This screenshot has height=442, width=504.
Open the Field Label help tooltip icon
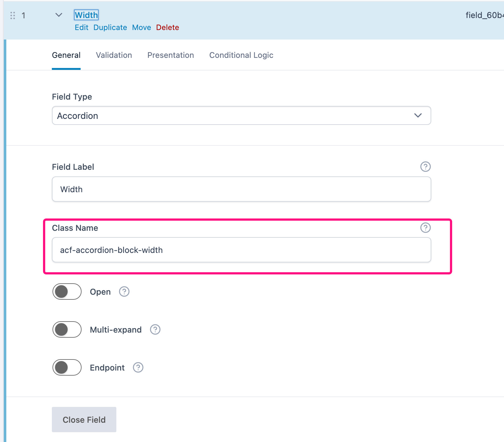pyautogui.click(x=425, y=167)
